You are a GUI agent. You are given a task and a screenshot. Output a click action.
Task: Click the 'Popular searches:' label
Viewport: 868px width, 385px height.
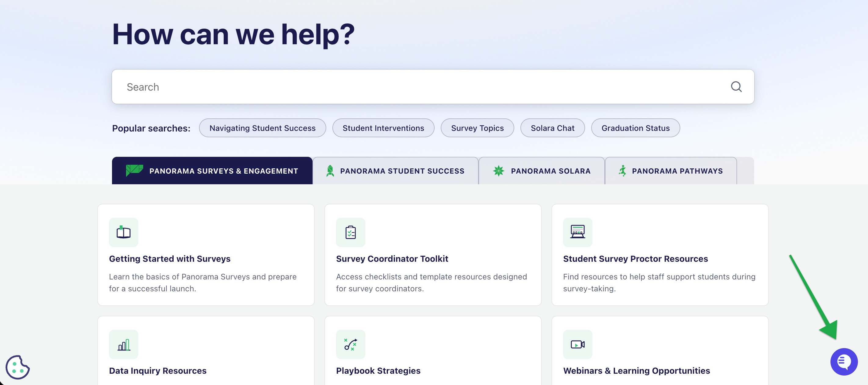[151, 128]
